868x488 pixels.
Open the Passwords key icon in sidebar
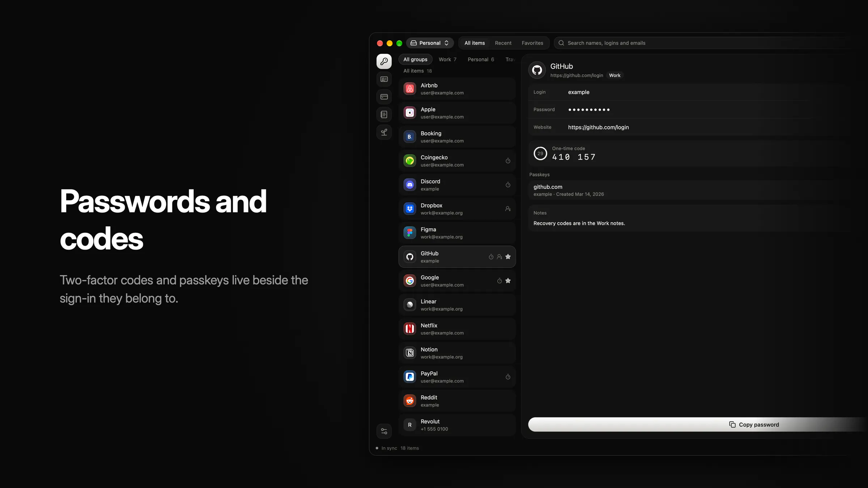coord(384,61)
